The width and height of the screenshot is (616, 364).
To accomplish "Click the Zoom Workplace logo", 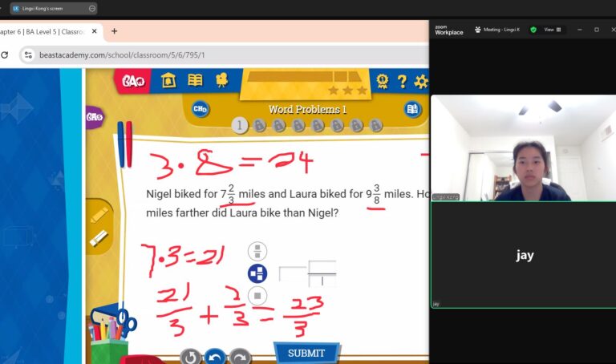I will pyautogui.click(x=448, y=30).
